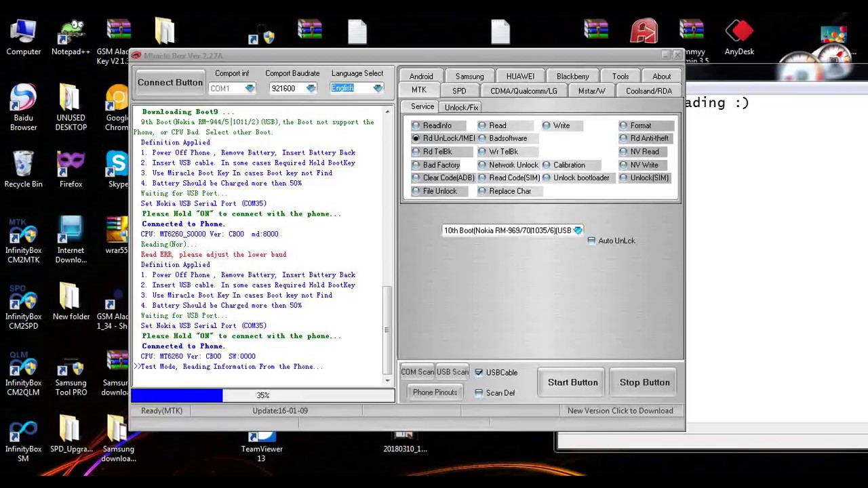This screenshot has width=868, height=488.
Task: Open the 20180310_1... file icon
Action: coord(405,442)
